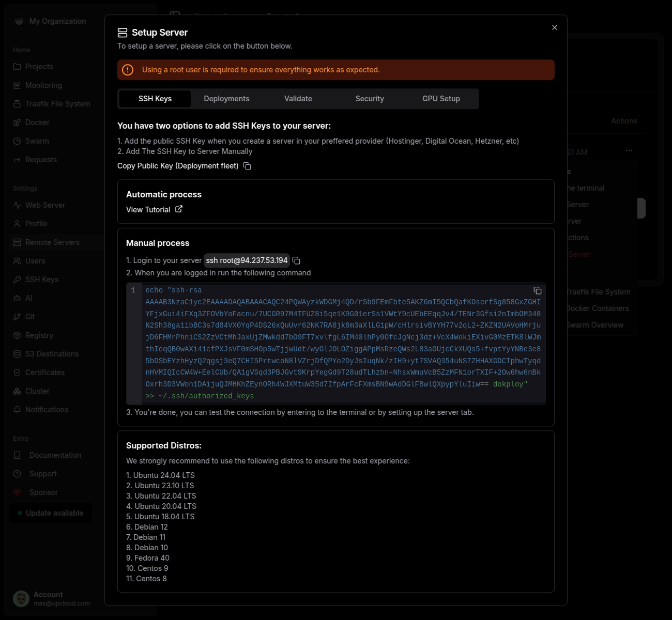
Task: Switch to the Deployments tab
Action: [226, 99]
